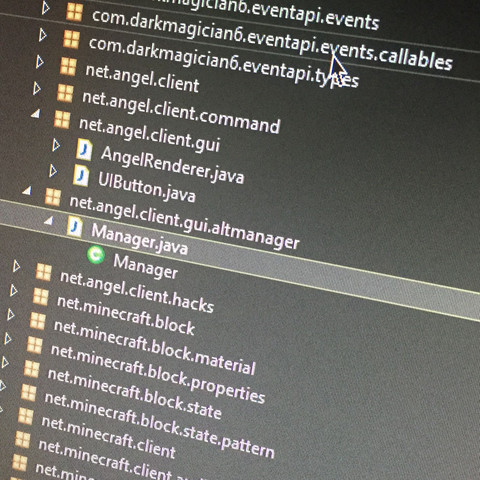
Task: Click package icon beside net.minecraft.block.material
Action: (38, 321)
